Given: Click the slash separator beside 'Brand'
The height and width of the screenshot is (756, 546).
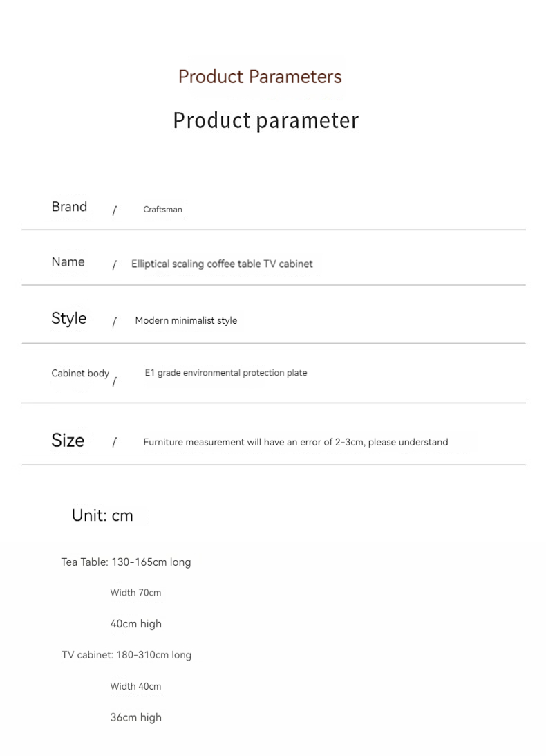Looking at the screenshot, I should (x=114, y=211).
